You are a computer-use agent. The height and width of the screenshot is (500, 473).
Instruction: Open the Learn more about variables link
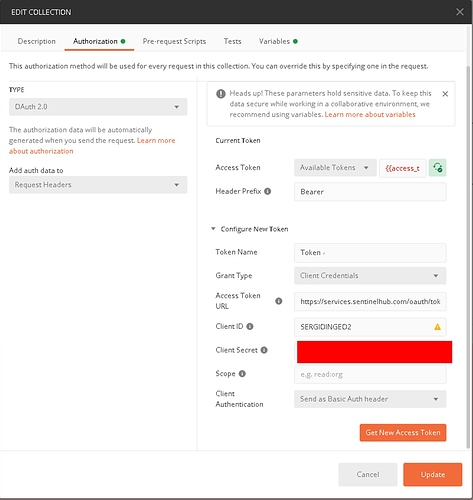370,114
